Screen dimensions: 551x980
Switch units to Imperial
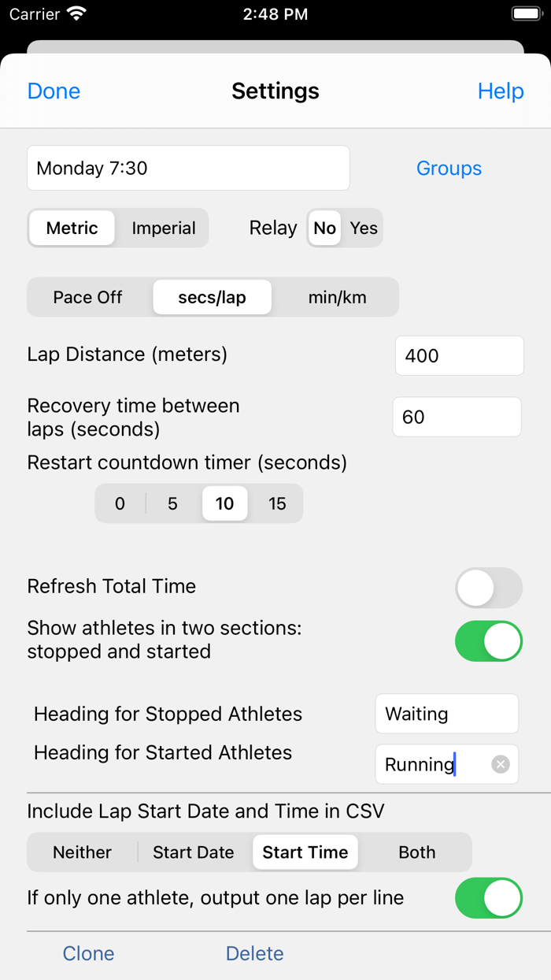pyautogui.click(x=163, y=228)
